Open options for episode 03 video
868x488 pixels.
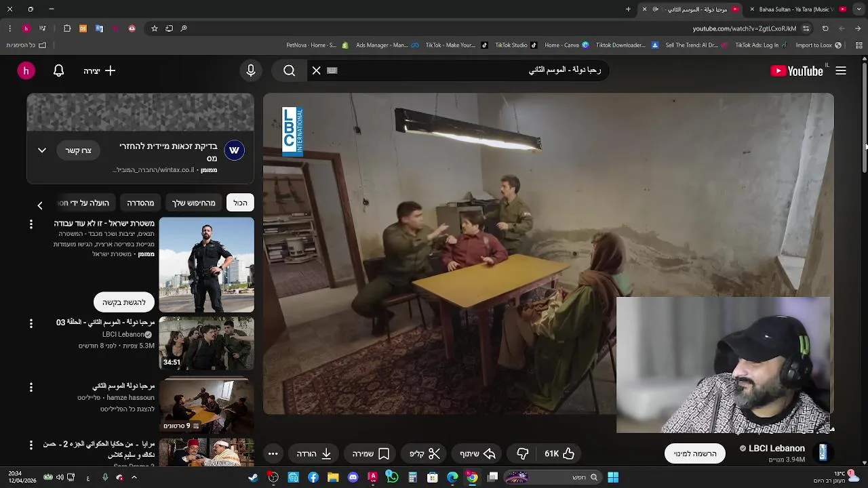point(31,324)
